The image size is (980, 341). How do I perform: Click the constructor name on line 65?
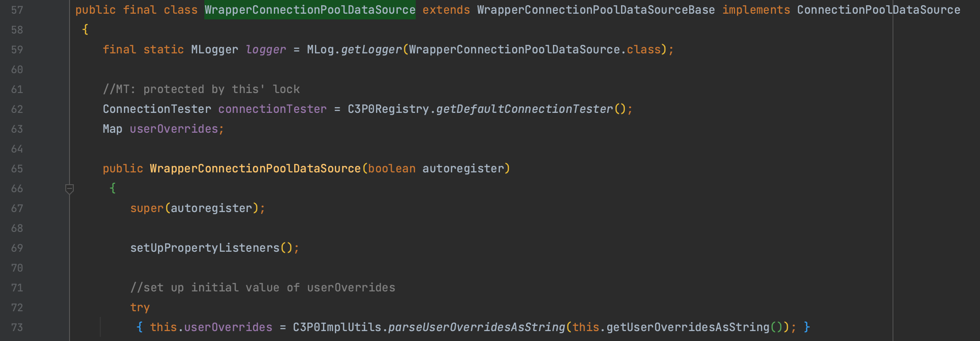click(x=255, y=169)
